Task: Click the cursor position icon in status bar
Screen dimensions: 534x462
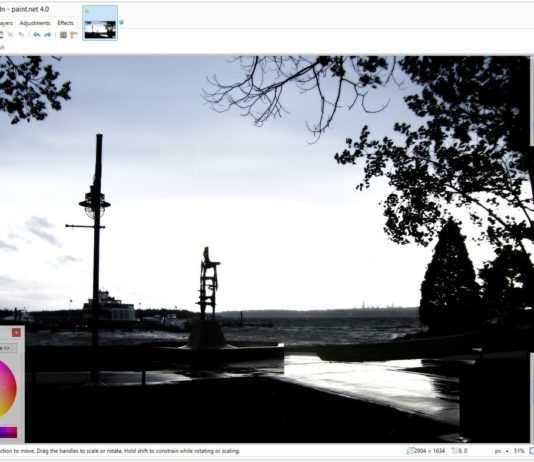Action: (454, 451)
